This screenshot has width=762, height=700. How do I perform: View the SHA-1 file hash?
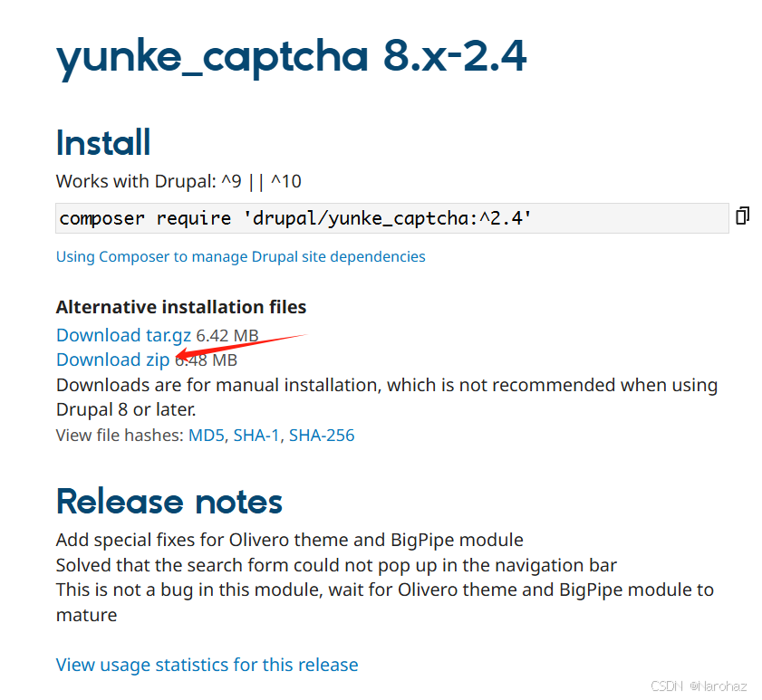point(255,436)
